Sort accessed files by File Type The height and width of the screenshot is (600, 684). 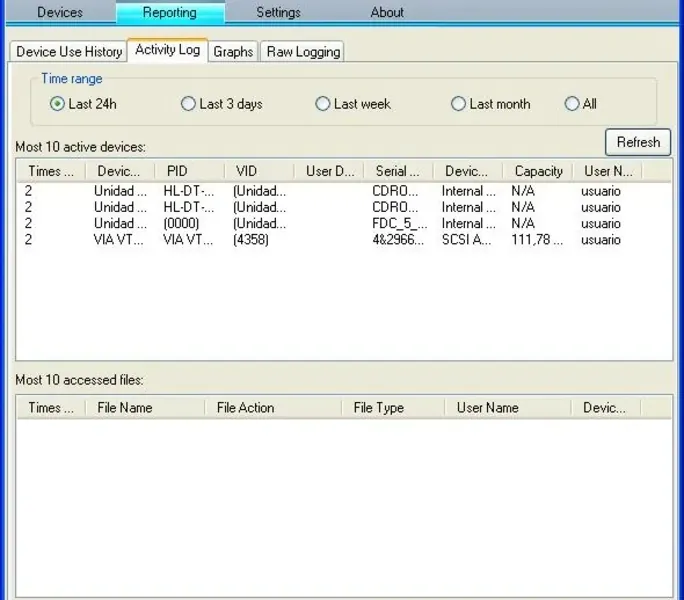point(379,408)
